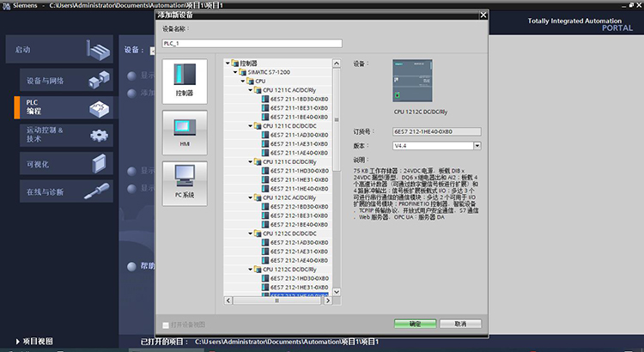Screen dimensions: 644x352
Task: Click the gear icon for 运动控制 & 技术
Action: [99, 135]
